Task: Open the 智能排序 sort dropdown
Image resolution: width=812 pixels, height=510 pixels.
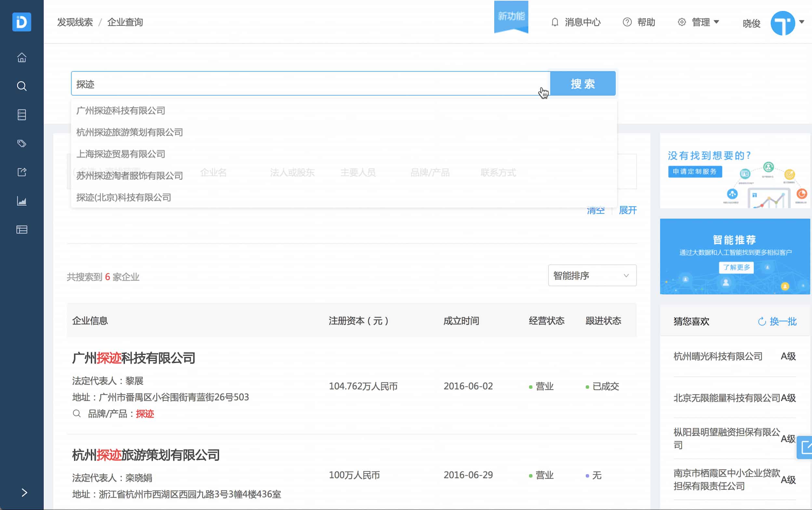Action: (592, 276)
